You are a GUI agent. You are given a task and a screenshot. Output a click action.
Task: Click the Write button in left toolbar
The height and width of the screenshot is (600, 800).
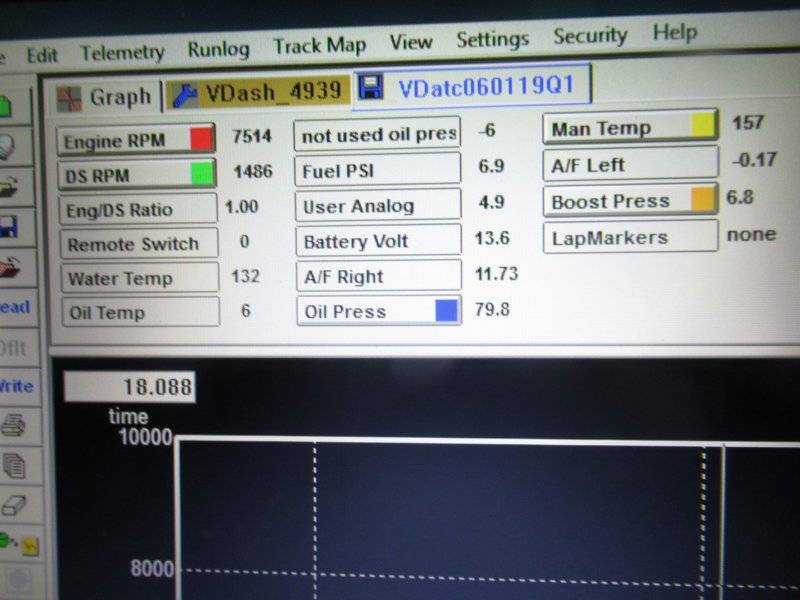[x=16, y=386]
